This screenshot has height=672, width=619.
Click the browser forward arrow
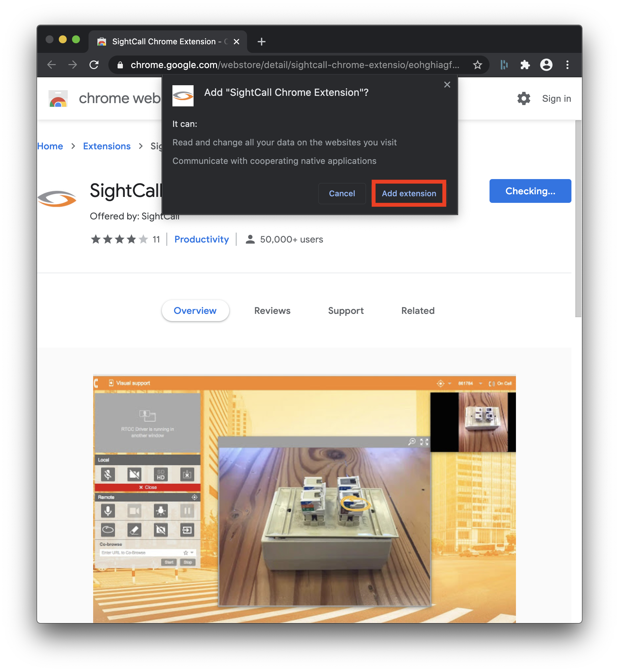coord(73,65)
